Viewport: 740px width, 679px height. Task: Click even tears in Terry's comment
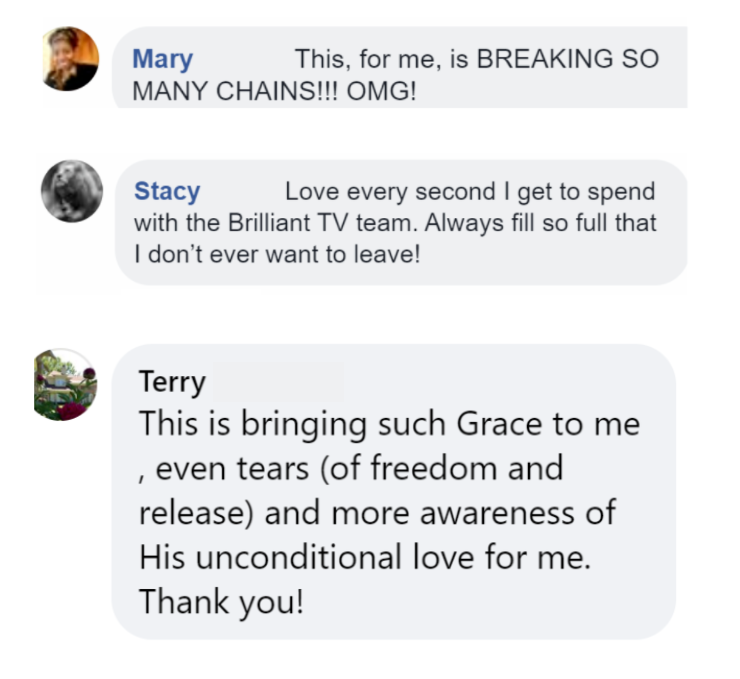(232, 469)
